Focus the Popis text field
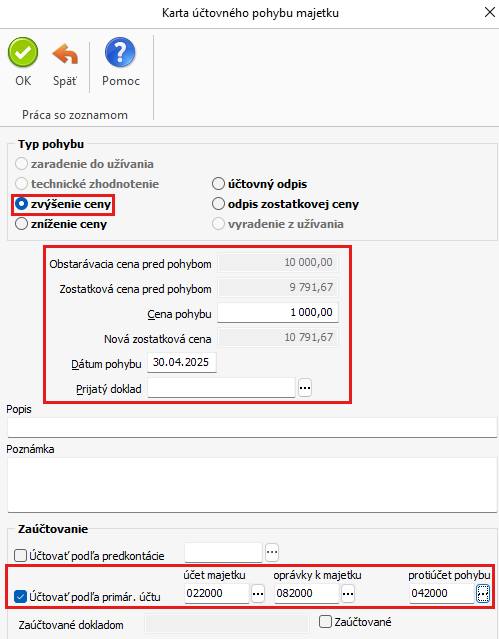This screenshot has height=639, width=499. 252,427
